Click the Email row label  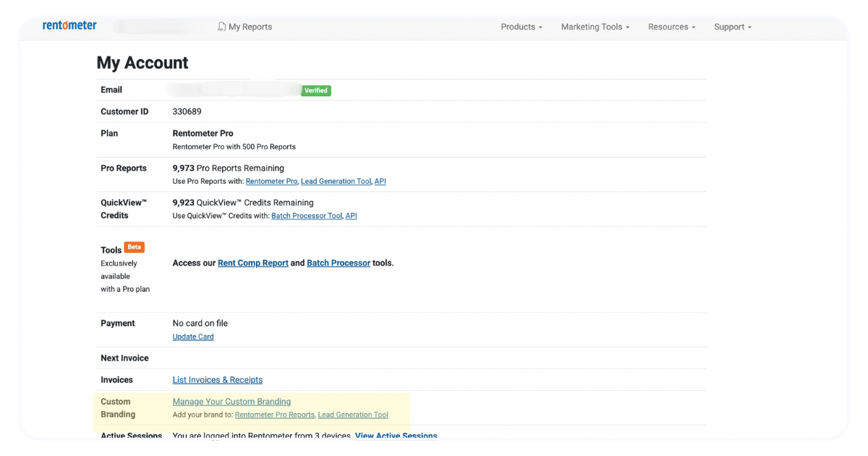tap(111, 90)
